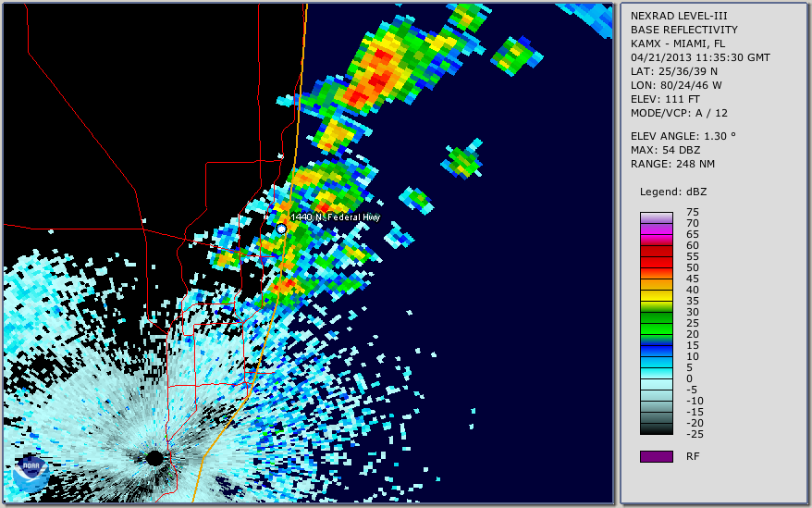
Task: Click the 'ELEV ANGLE: 1.30 °' text
Action: (x=683, y=136)
